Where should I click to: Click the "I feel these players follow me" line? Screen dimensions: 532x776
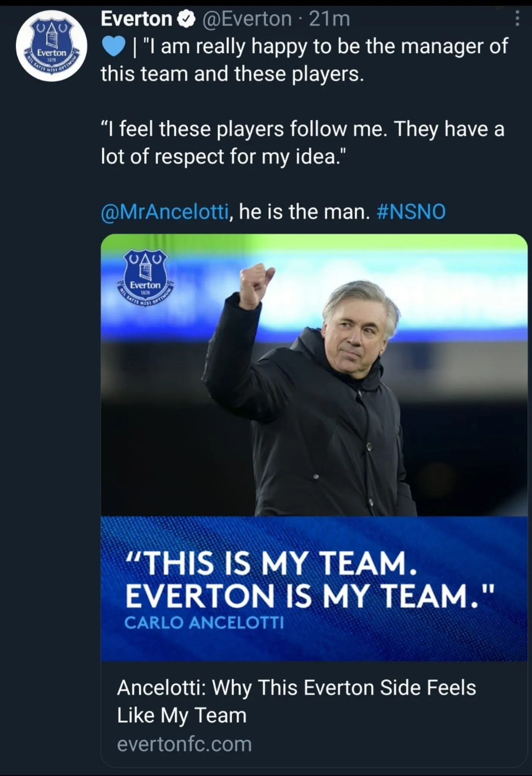point(302,129)
